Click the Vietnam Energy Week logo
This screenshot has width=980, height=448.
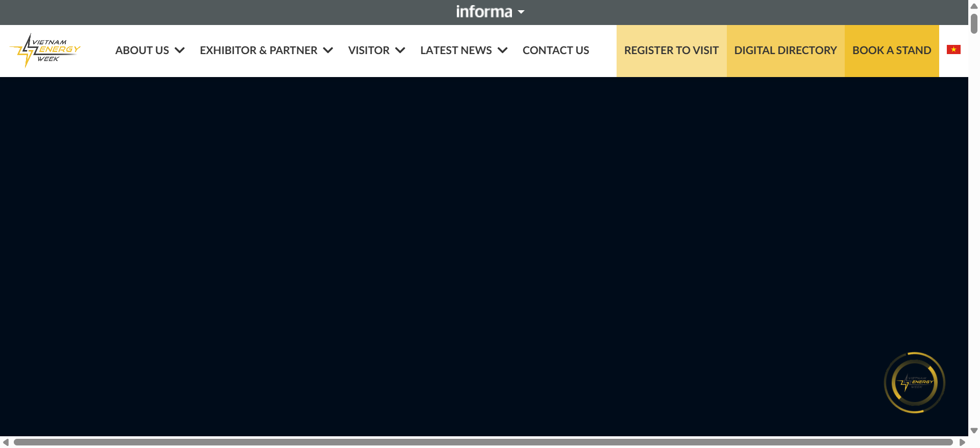coord(45,51)
